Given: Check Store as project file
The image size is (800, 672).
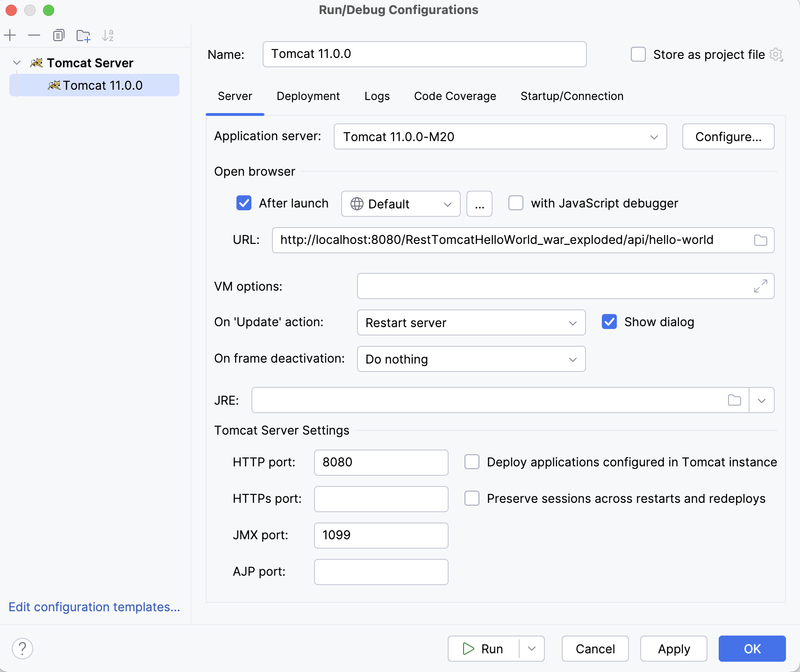Looking at the screenshot, I should tap(638, 55).
